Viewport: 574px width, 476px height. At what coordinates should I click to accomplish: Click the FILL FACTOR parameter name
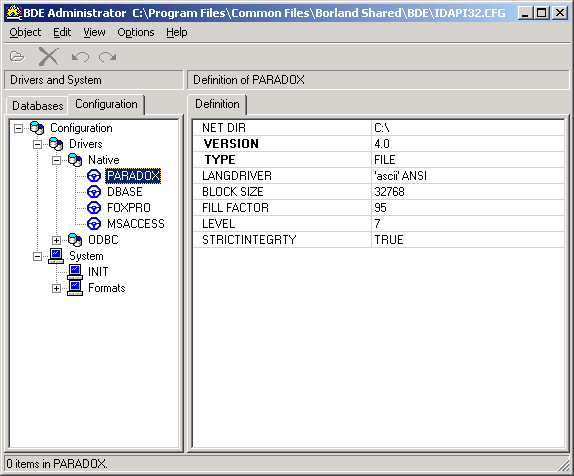tap(235, 208)
